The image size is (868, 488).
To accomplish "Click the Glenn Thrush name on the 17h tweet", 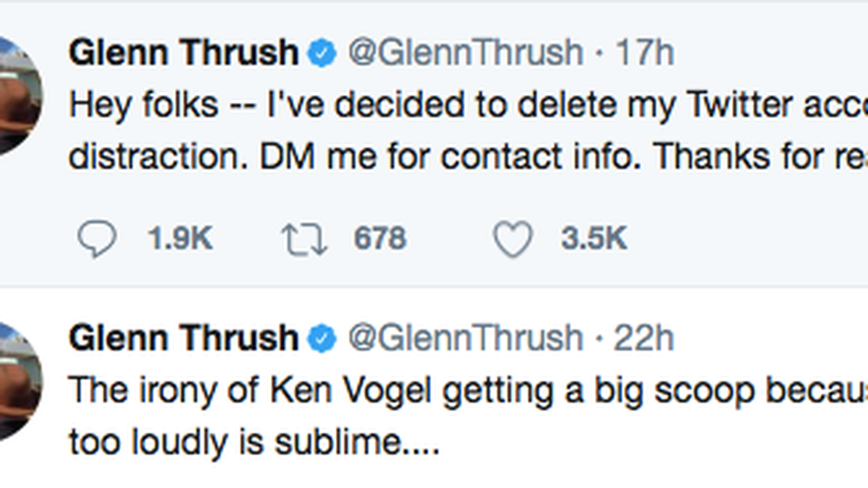I will pyautogui.click(x=184, y=53).
